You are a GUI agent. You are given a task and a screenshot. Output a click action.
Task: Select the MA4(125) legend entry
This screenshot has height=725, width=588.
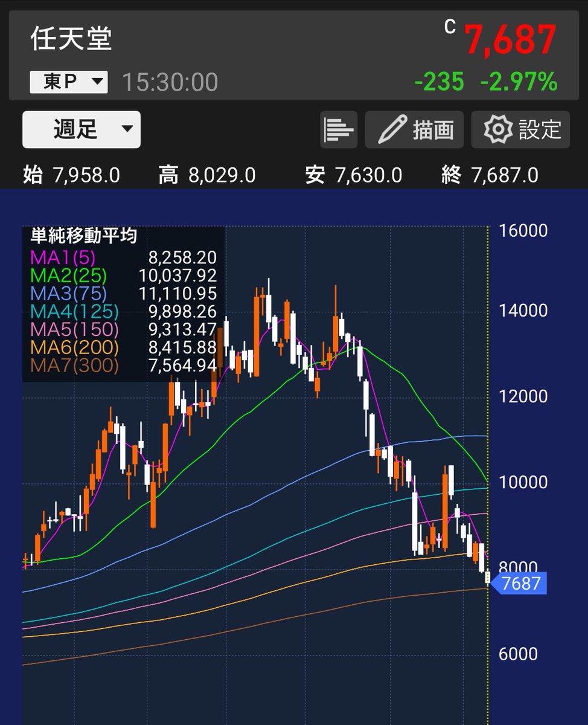pos(74,312)
